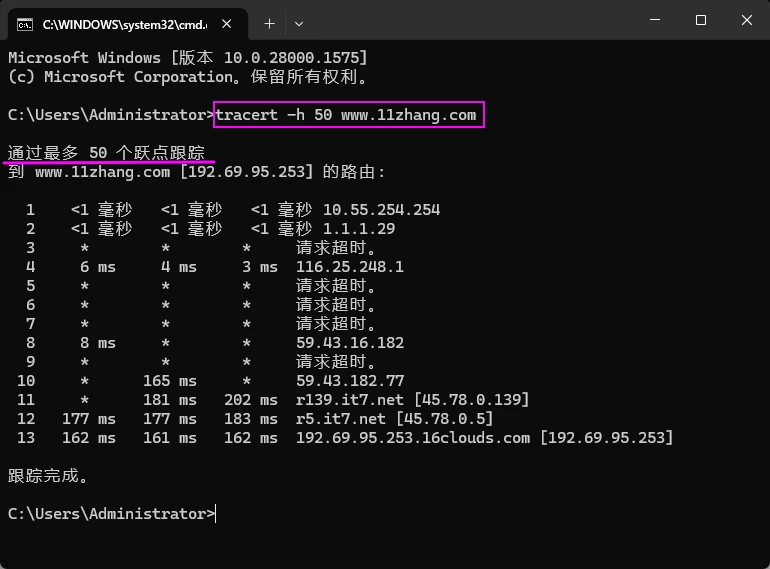Open the new tab profile dropdown
The width and height of the screenshot is (770, 569).
[299, 24]
